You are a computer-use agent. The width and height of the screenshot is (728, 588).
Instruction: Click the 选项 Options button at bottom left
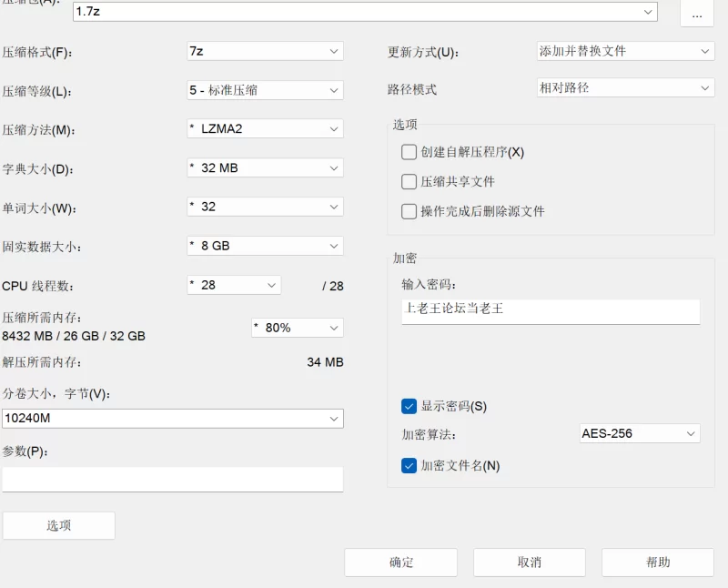click(x=58, y=526)
